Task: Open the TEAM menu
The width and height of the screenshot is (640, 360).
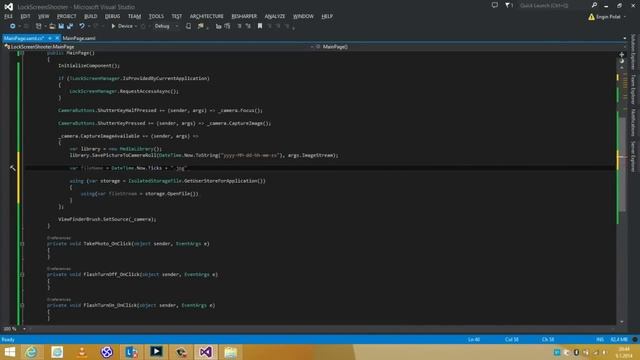Action: (x=134, y=16)
